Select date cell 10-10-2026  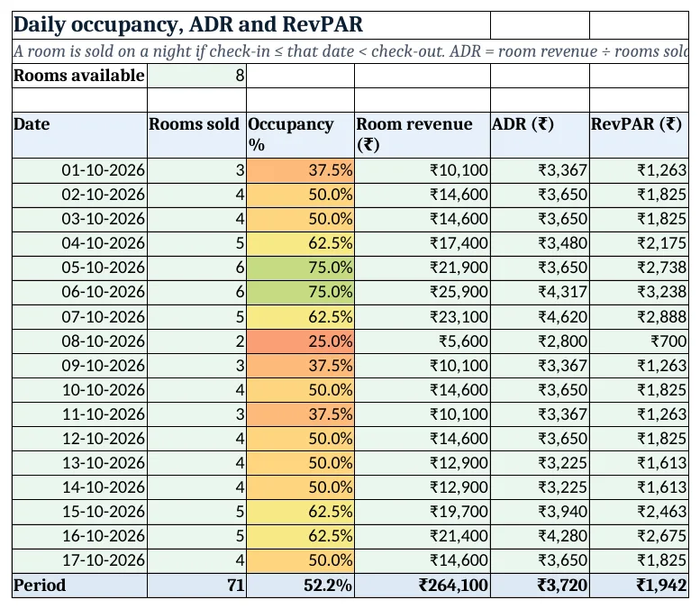(79, 390)
